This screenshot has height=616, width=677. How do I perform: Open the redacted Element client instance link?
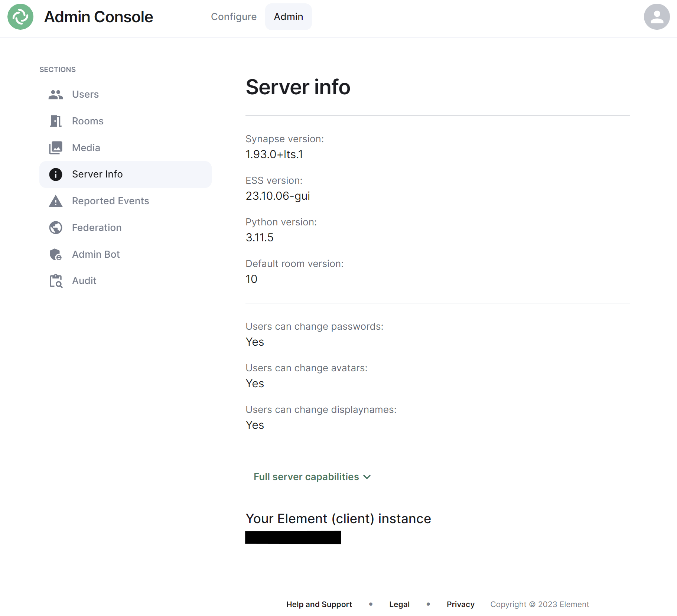point(293,538)
